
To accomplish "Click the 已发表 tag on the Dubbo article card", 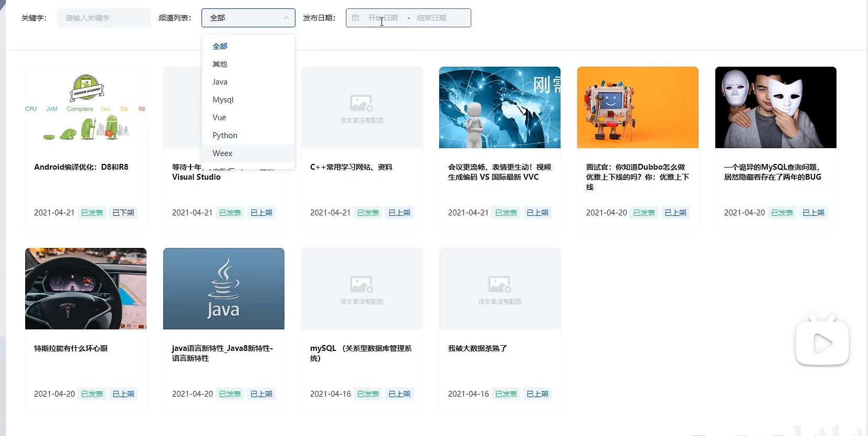I will 644,213.
